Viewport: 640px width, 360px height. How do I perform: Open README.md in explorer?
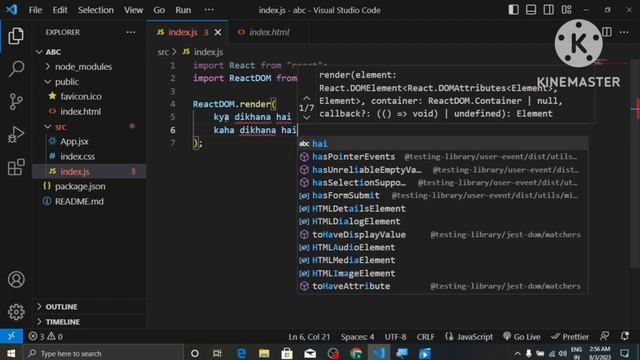coord(79,201)
